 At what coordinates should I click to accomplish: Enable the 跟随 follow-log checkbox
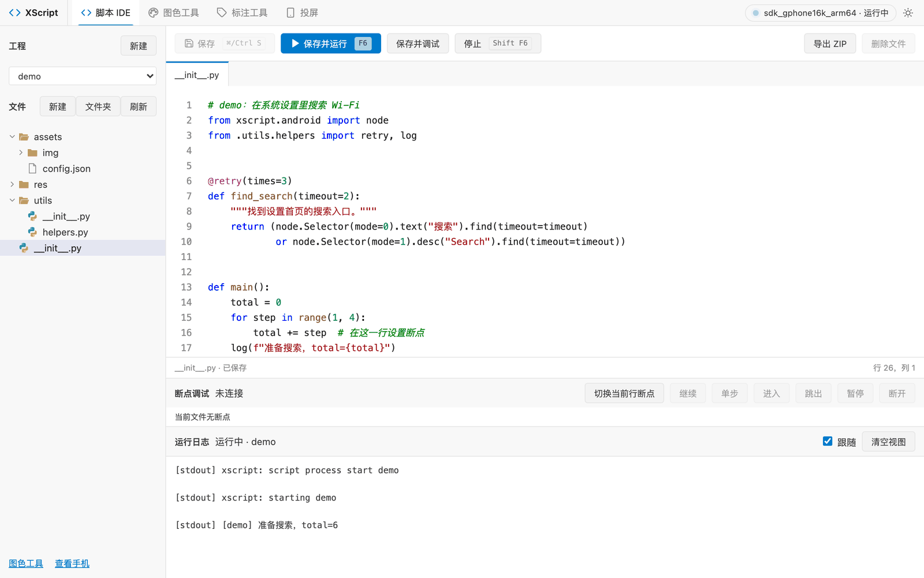(x=828, y=441)
